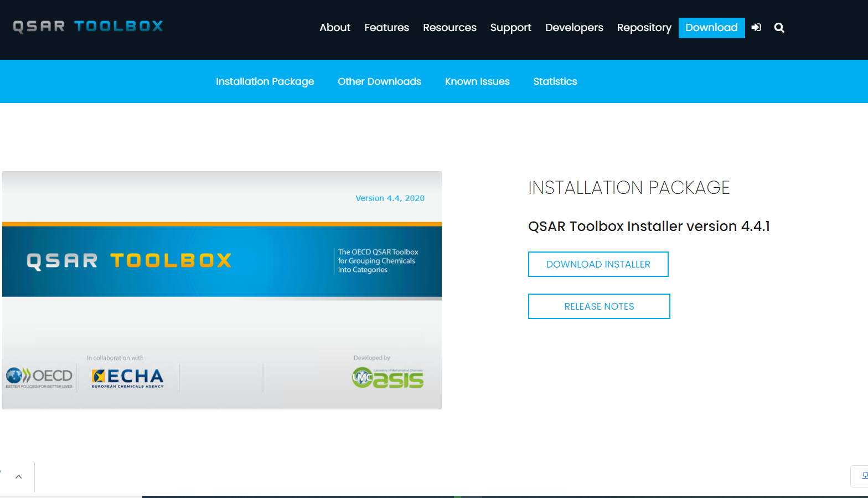
Task: Switch to Known Issues tab
Action: (477, 81)
